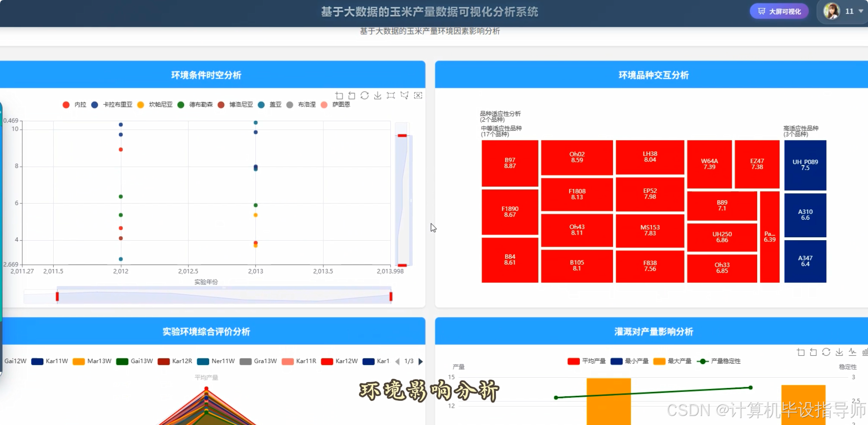The image size is (868, 425).
Task: Click the restore/refresh icon on the scatter chart toolbar
Action: click(364, 95)
